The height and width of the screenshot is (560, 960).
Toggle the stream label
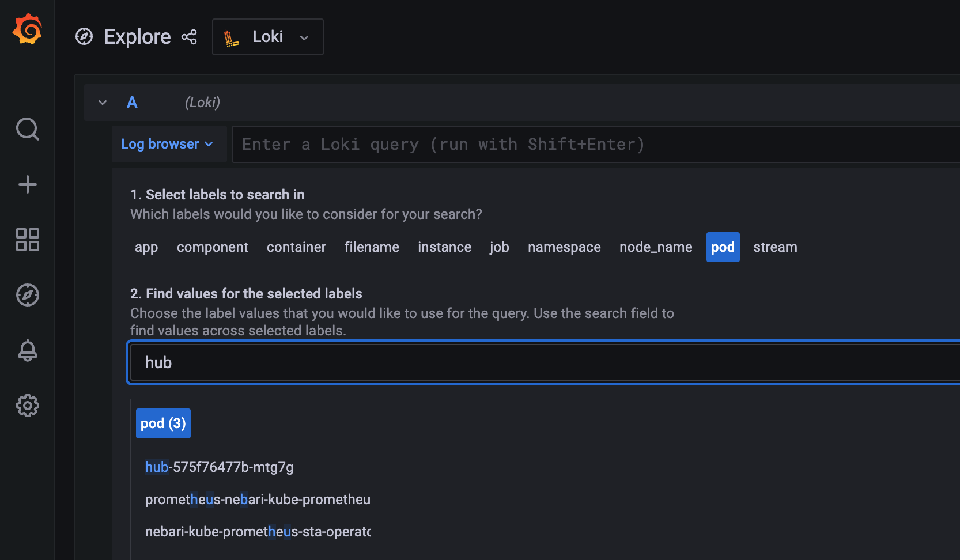775,247
